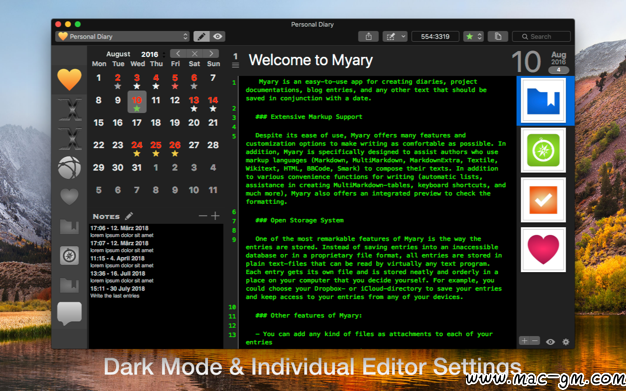Click the entry title 'Welcome to Myary'
The width and height of the screenshot is (626, 391).
click(311, 60)
